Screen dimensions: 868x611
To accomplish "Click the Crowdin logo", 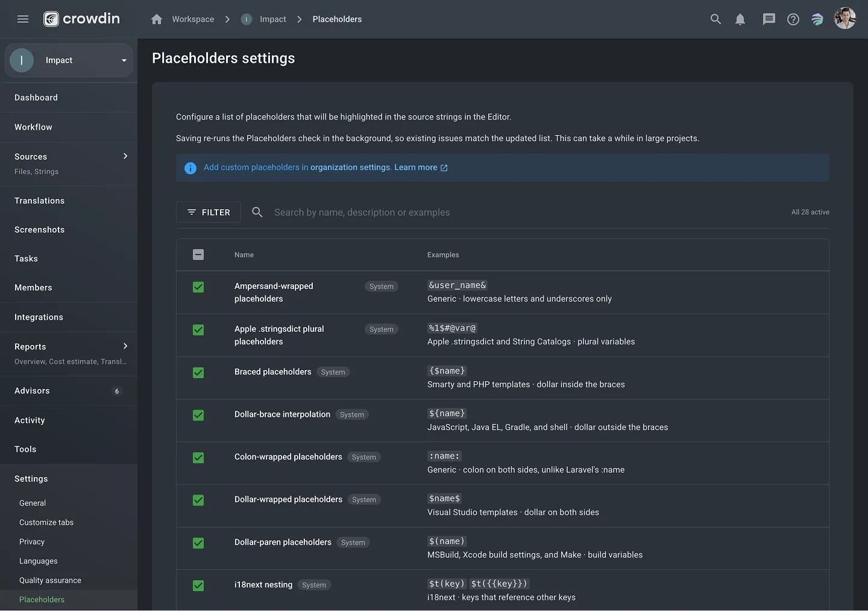I will click(81, 19).
